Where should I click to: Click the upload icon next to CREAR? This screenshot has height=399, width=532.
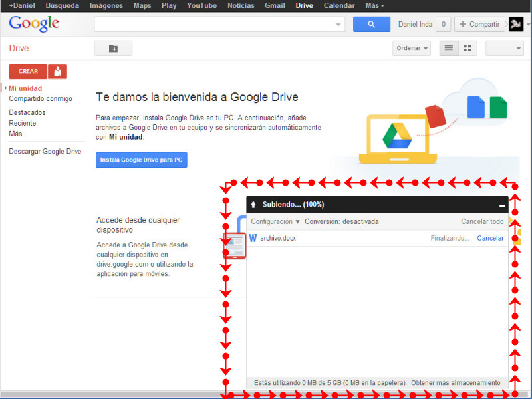click(57, 71)
